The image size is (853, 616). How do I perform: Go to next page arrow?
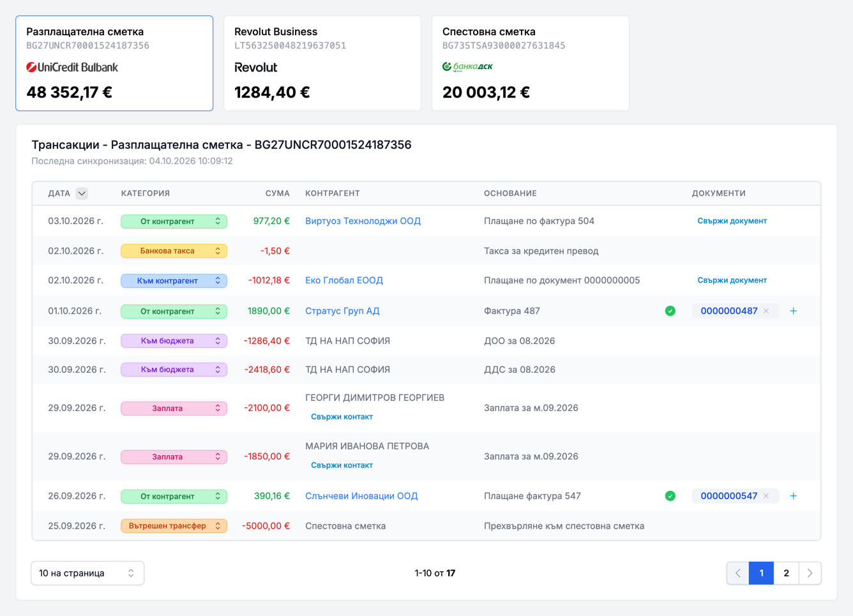[810, 573]
